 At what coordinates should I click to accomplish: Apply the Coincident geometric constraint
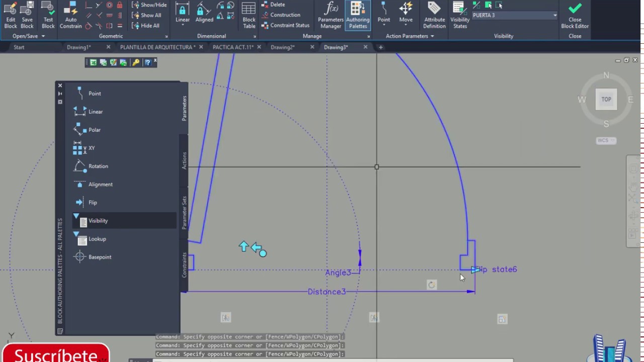click(89, 5)
